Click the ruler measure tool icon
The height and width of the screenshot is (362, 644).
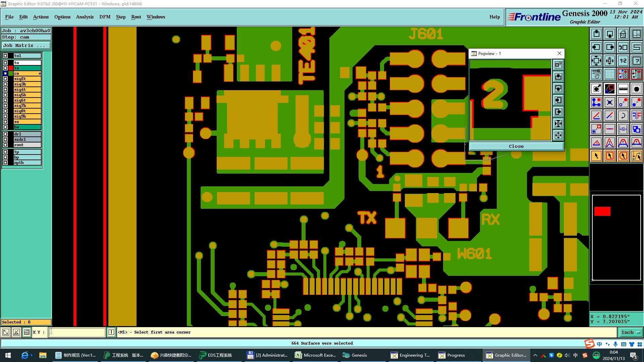623,89
